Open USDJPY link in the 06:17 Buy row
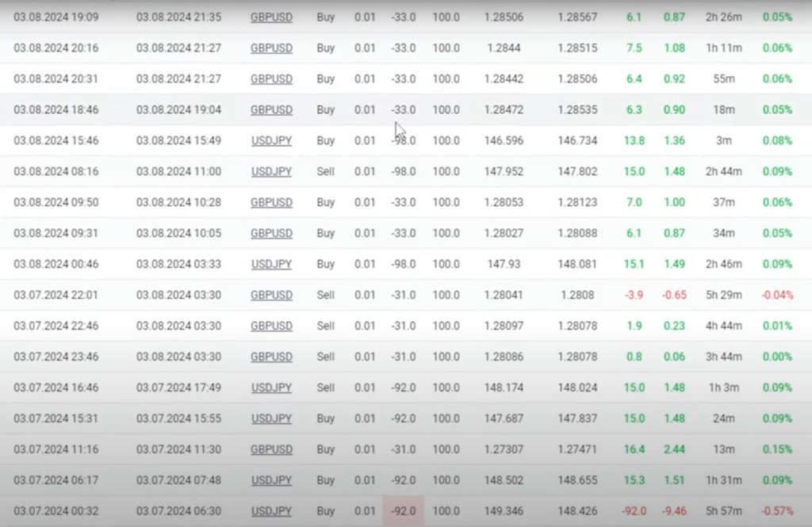The width and height of the screenshot is (812, 527). pyautogui.click(x=271, y=480)
